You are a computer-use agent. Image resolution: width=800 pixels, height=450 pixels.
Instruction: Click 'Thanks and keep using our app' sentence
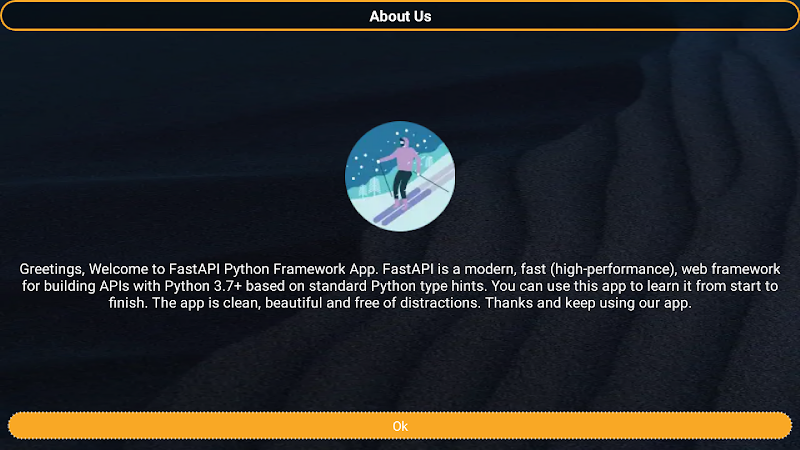(x=588, y=303)
